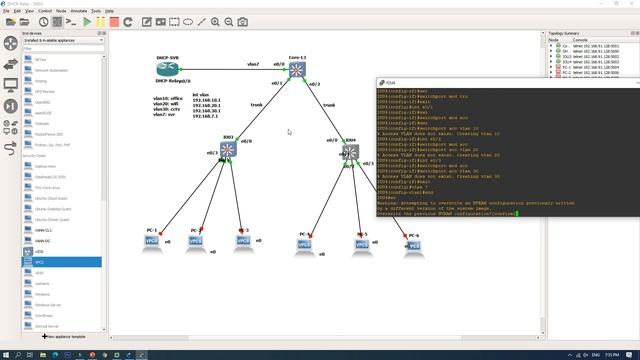Suspend all nodes with yellow pause button

[x=100, y=22]
